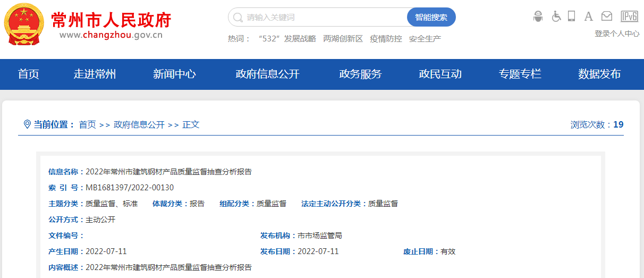Open the 政民互动 nav menu
This screenshot has height=278, width=644.
pyautogui.click(x=440, y=74)
